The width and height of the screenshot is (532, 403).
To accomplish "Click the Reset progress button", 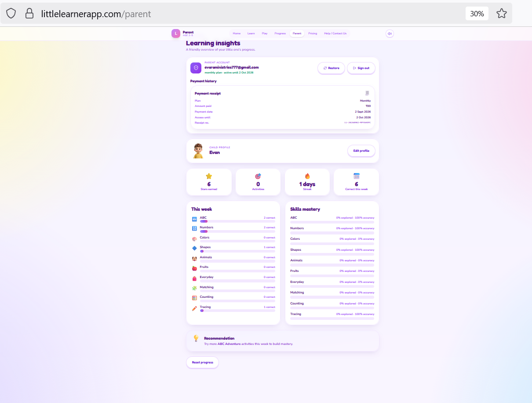I will coord(203,363).
